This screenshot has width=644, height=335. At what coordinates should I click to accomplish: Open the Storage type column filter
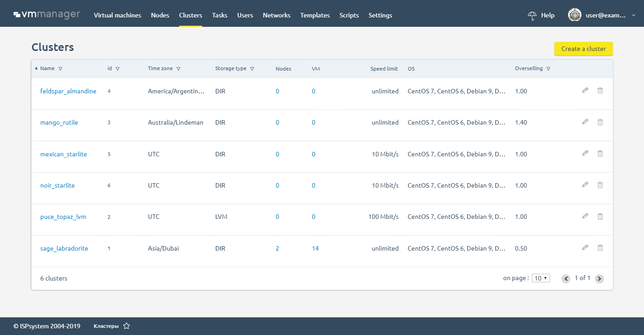[252, 69]
